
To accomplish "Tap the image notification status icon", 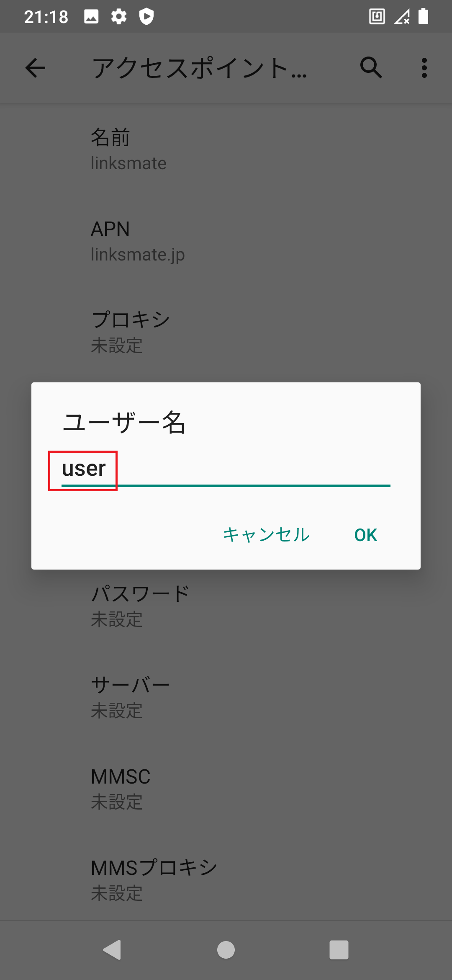I will pyautogui.click(x=91, y=17).
